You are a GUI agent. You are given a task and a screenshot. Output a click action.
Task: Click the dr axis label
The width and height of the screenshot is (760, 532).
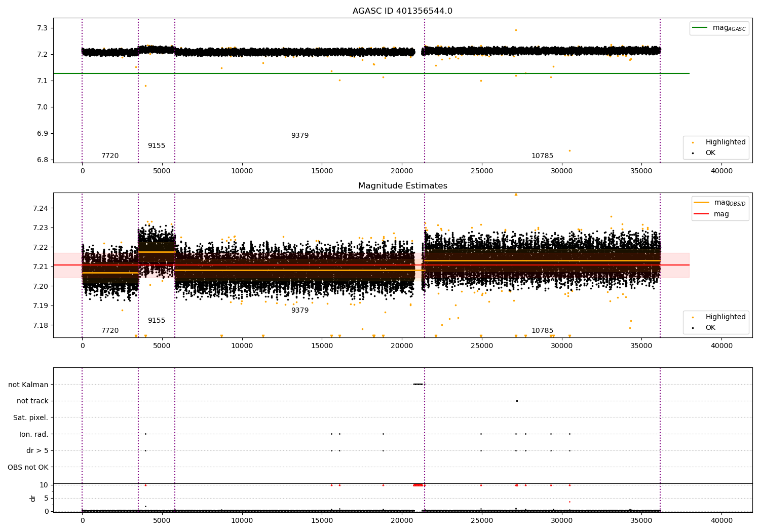(x=33, y=499)
